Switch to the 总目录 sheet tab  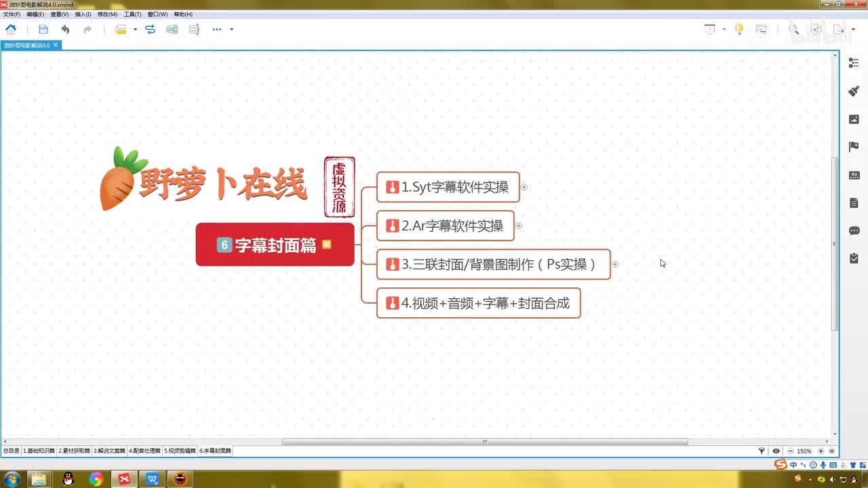click(x=11, y=451)
